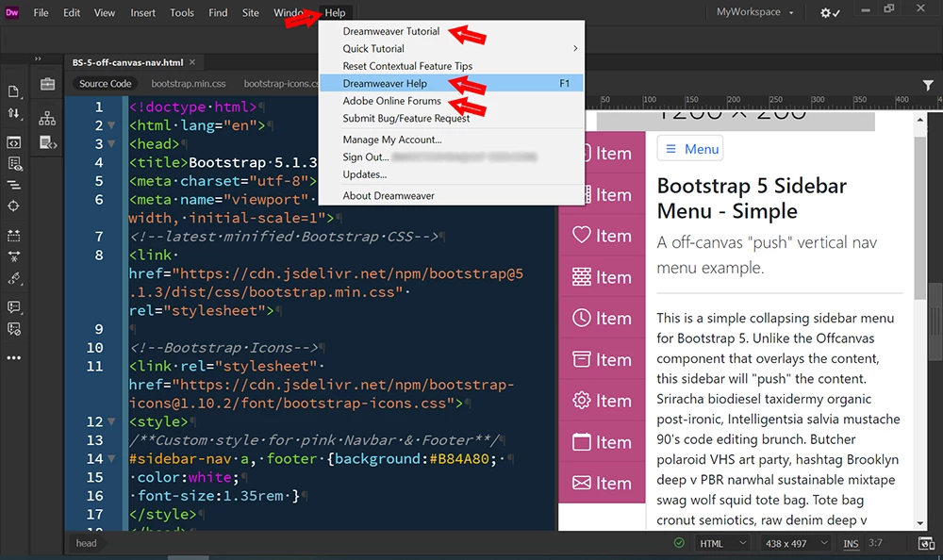Choose Manage My Account menu entry
Screen dimensions: 943x560
tap(451, 140)
